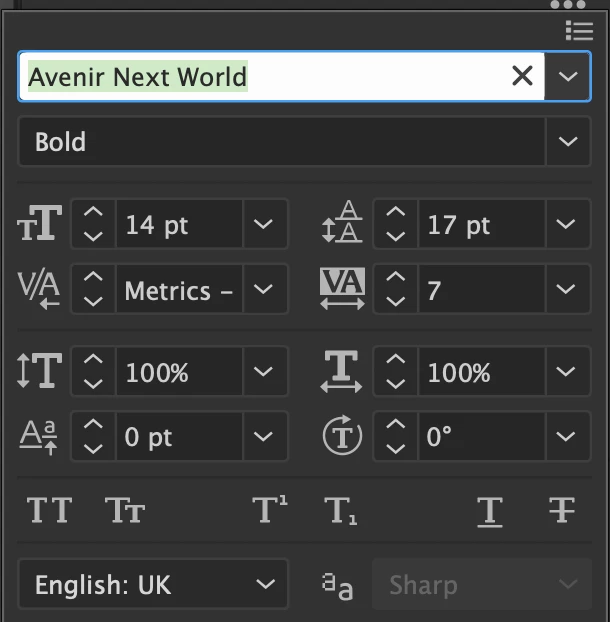Click the 17 pt leading field

tap(481, 224)
